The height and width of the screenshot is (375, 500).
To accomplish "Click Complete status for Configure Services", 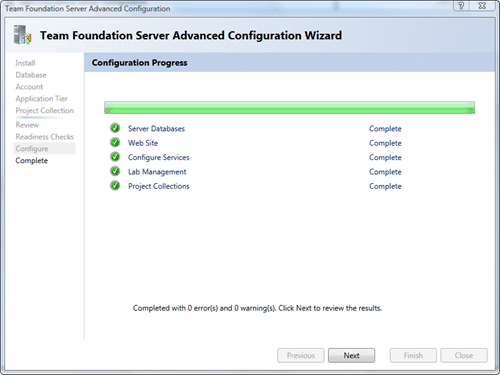I will pos(385,157).
